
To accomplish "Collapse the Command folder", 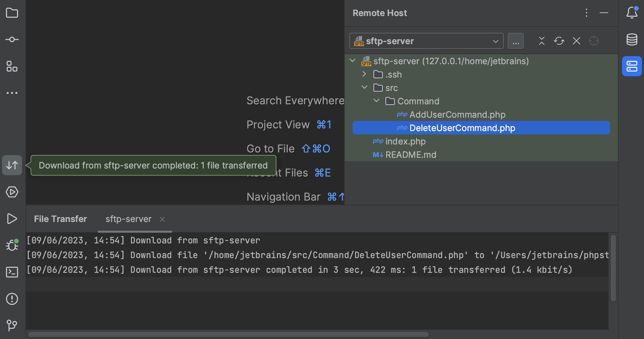I will click(376, 101).
